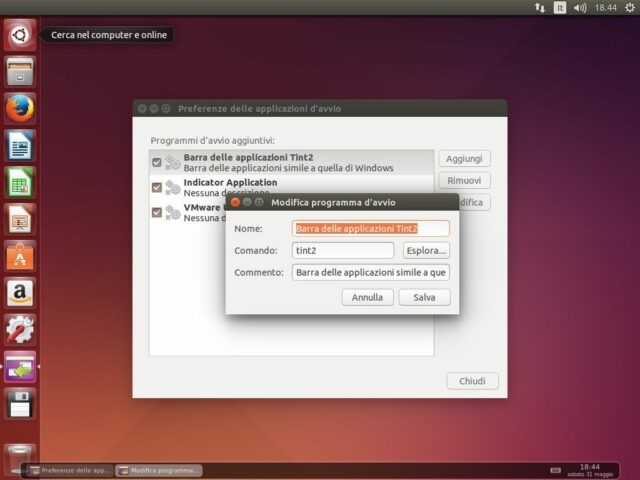Open the Files manager from launcher
640x480 pixels.
19,72
